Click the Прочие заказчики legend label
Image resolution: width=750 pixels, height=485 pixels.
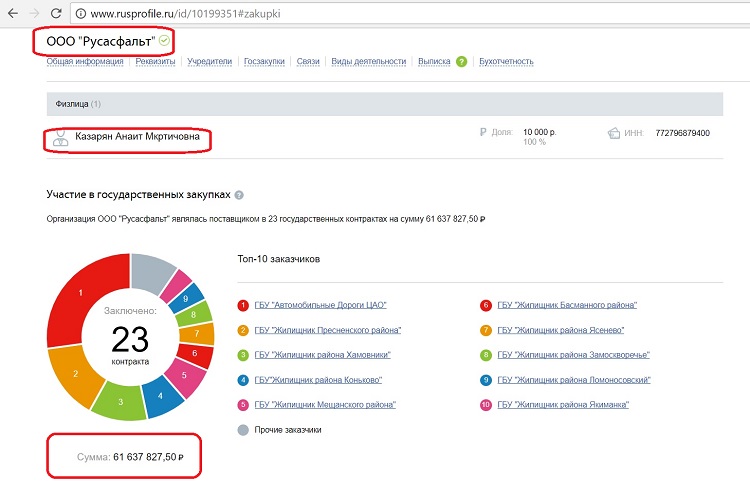(x=288, y=430)
